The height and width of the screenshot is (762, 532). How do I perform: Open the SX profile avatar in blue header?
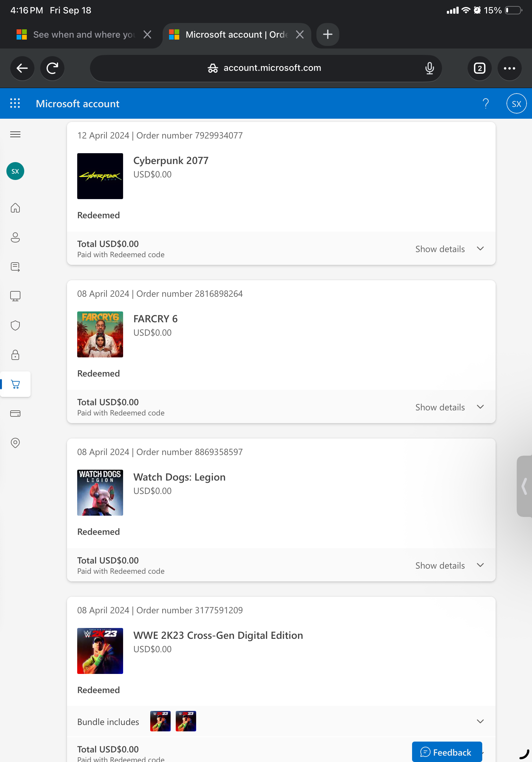pos(516,104)
